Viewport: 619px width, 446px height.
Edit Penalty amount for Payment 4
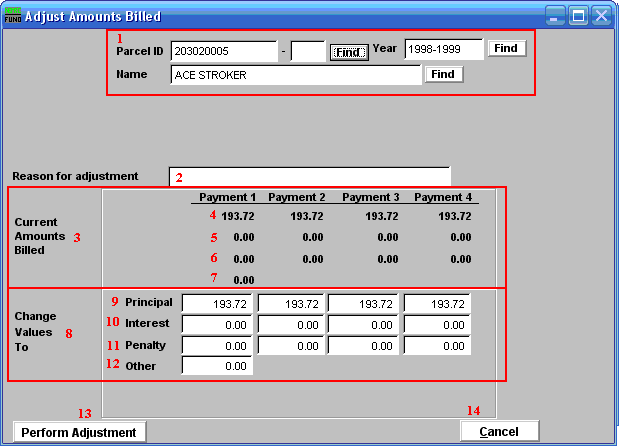click(x=435, y=345)
